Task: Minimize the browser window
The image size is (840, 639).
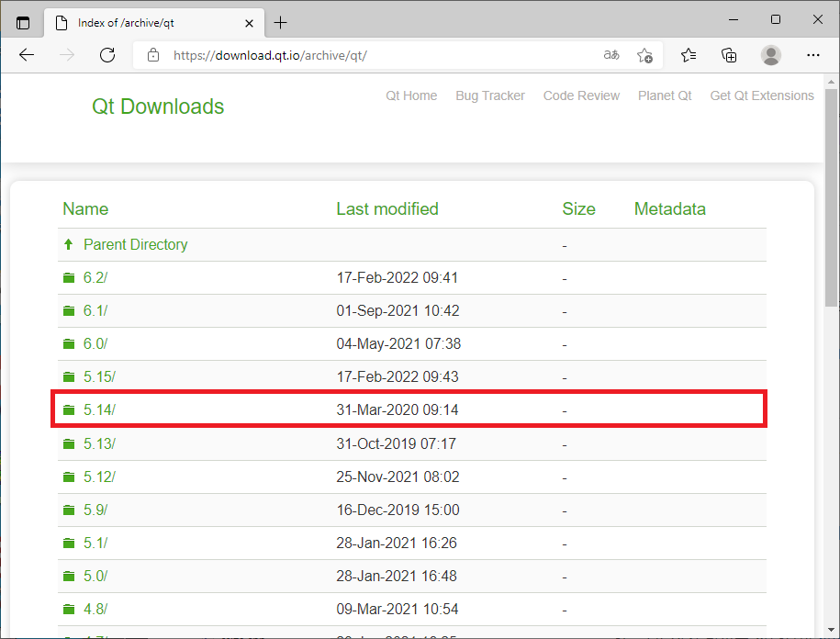Action: 734,20
